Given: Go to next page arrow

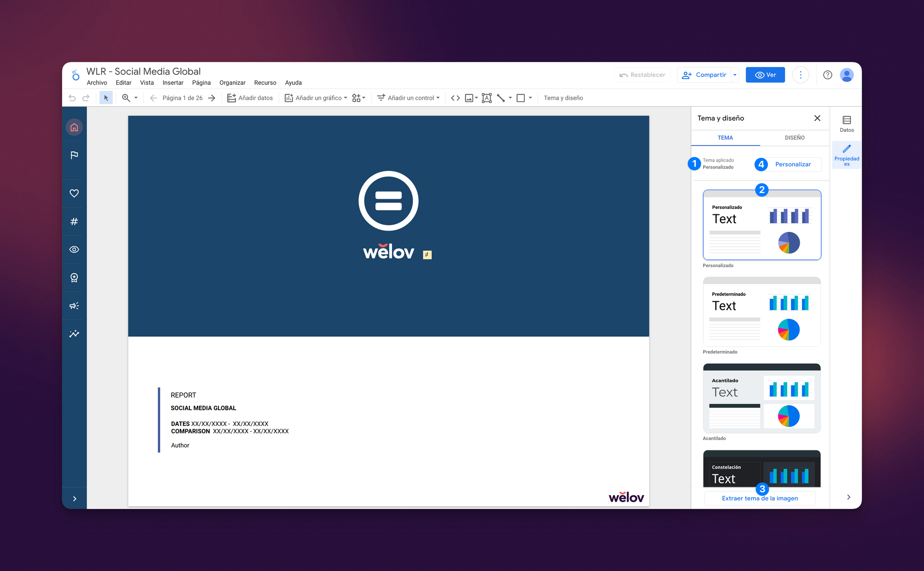Looking at the screenshot, I should [212, 98].
